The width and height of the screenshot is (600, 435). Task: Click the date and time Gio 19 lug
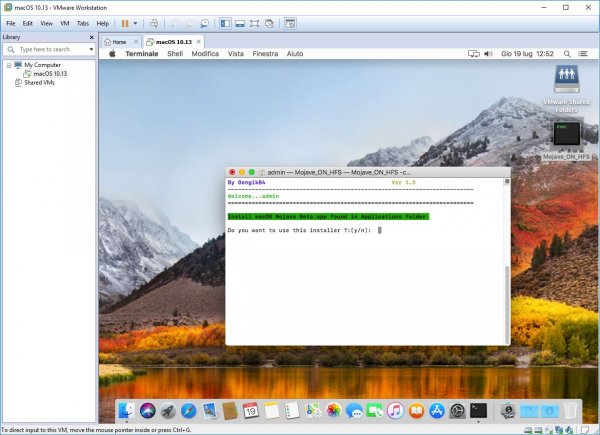[x=527, y=54]
